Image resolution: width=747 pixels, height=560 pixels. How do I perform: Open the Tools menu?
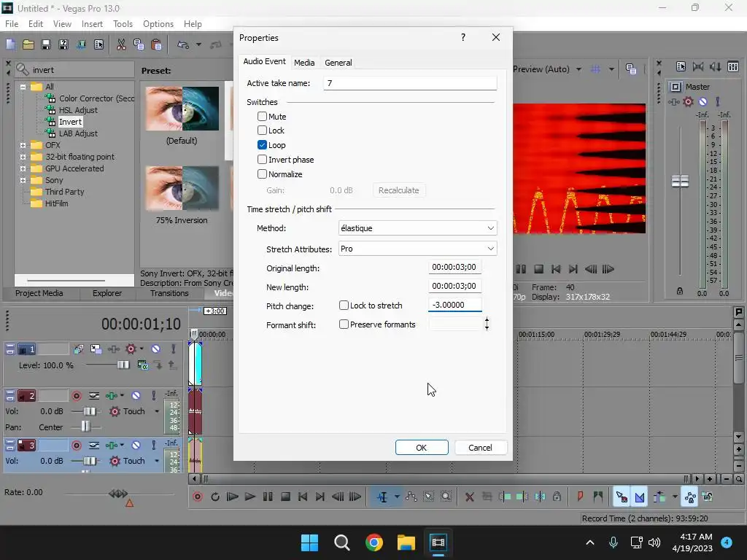123,24
